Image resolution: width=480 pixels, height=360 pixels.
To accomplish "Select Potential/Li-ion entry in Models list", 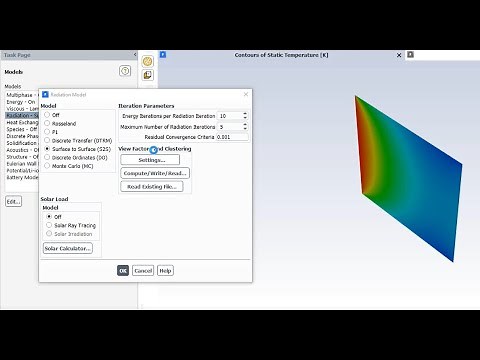I will 22,171.
